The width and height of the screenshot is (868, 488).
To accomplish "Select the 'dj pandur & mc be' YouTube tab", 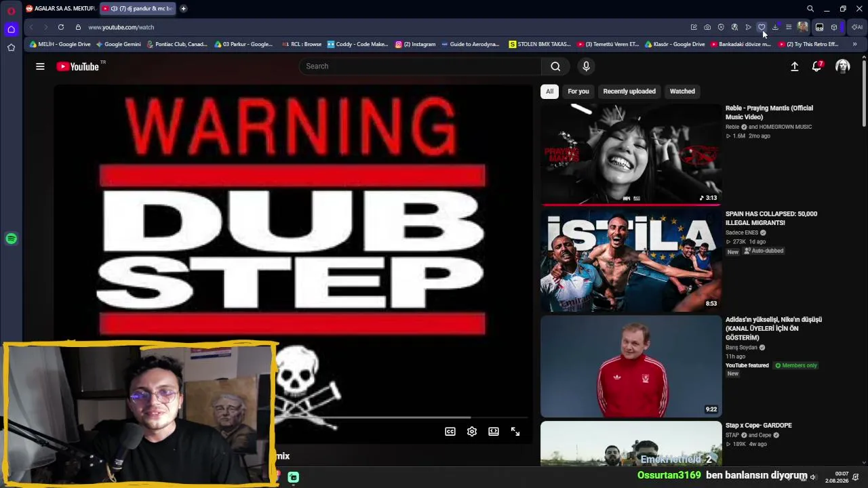I will click(138, 9).
